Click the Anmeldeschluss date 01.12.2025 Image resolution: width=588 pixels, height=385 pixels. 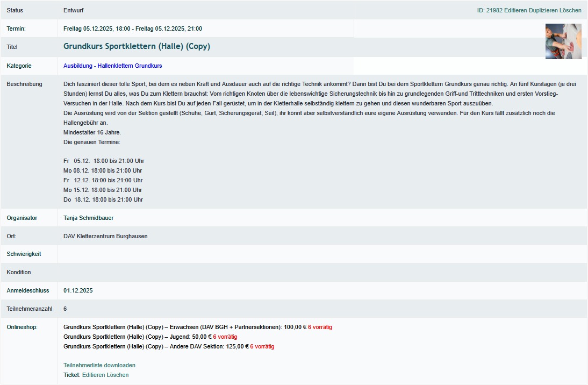pyautogui.click(x=78, y=290)
